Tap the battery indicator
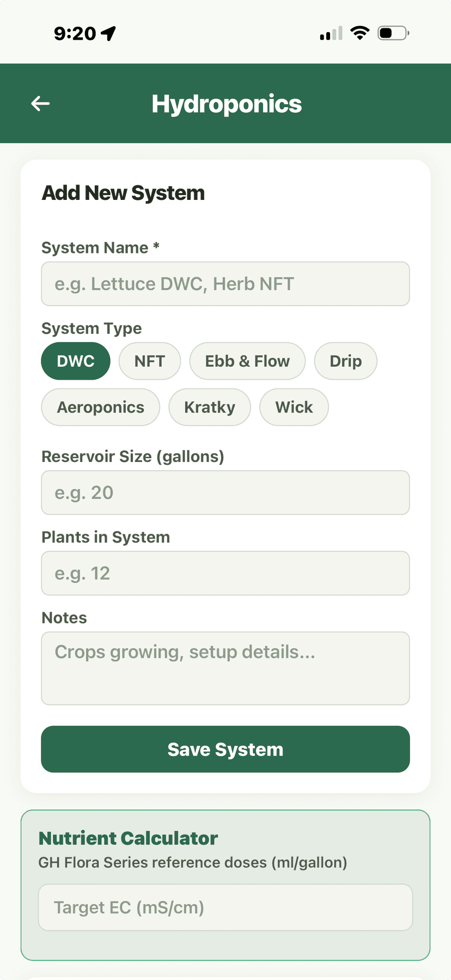 391,32
